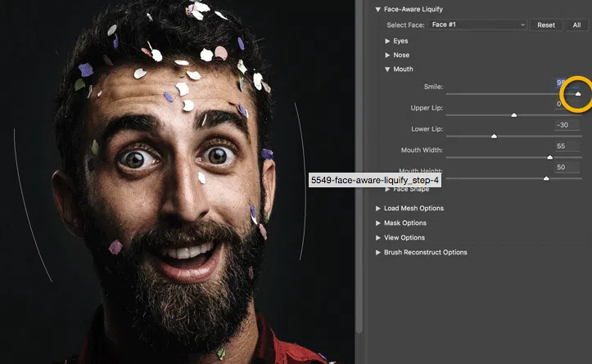
Task: Click the Upper Lip slider handle
Action: (514, 115)
